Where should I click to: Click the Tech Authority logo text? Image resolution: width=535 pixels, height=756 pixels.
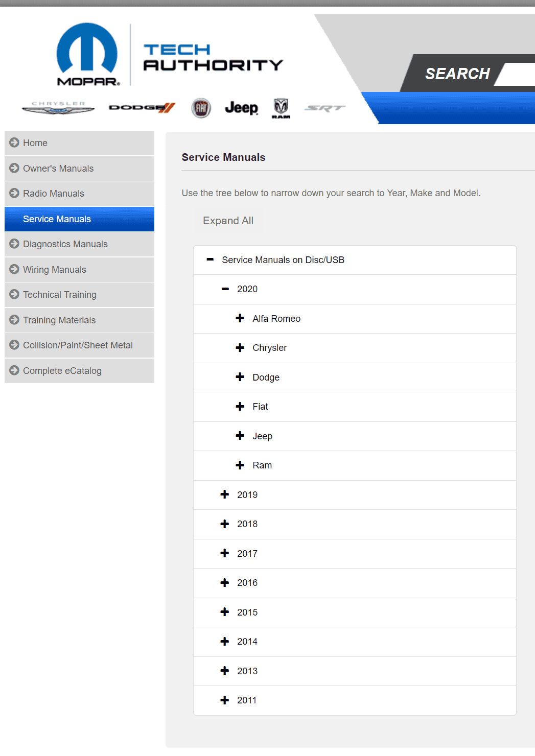pyautogui.click(x=213, y=57)
